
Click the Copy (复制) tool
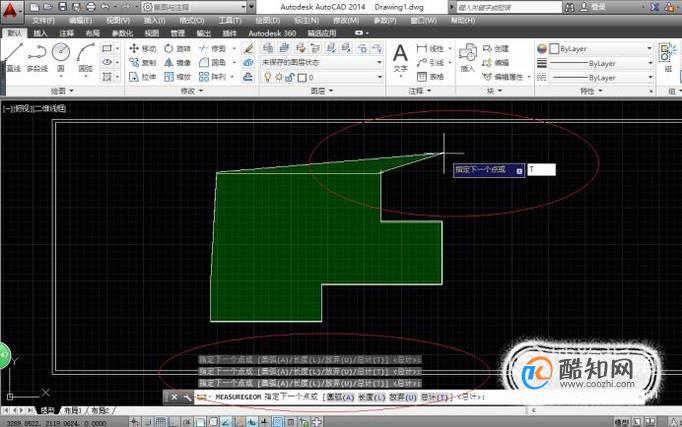(x=143, y=63)
